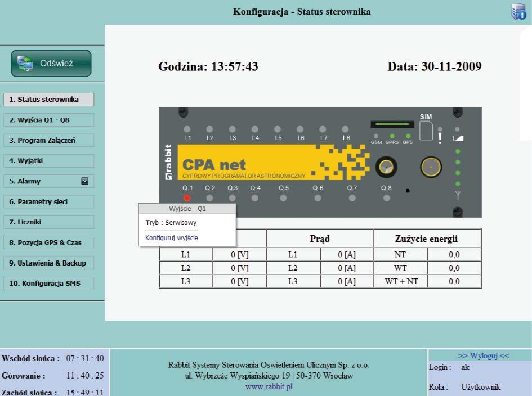Select 5. Alarmy menu item
The width and height of the screenshot is (532, 396).
tap(48, 181)
